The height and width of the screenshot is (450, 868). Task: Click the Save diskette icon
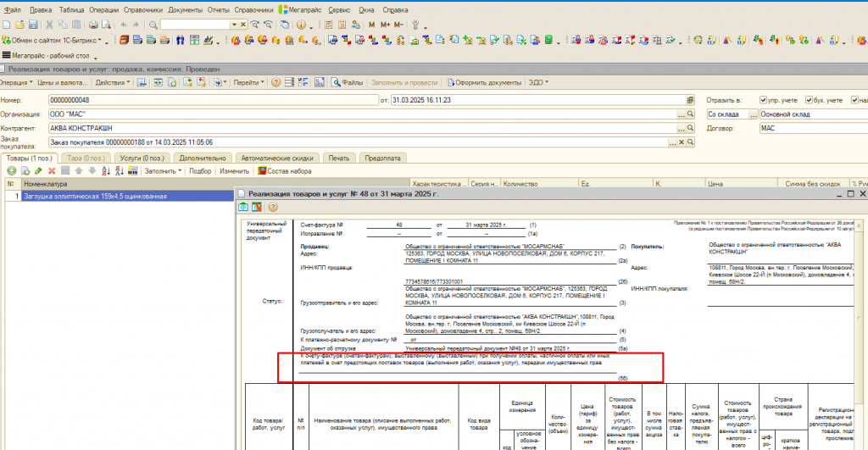point(33,25)
